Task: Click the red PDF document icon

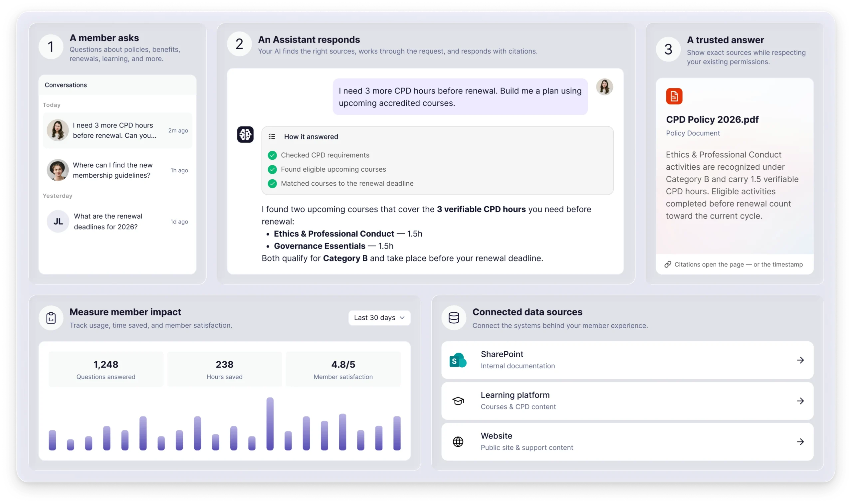Action: pos(674,96)
